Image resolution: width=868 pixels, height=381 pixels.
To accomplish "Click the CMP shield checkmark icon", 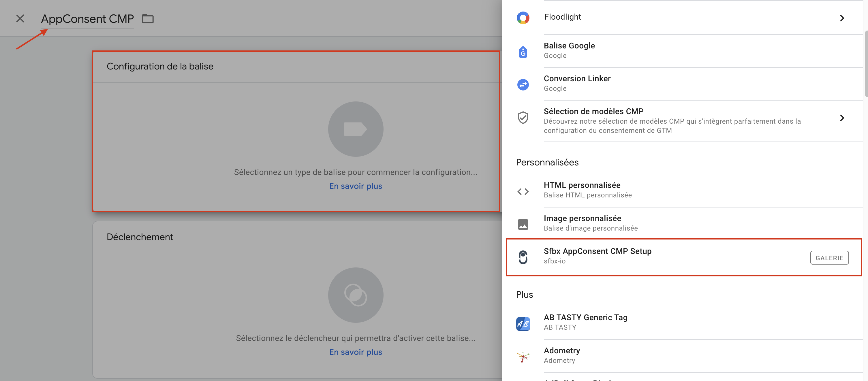I will click(523, 118).
